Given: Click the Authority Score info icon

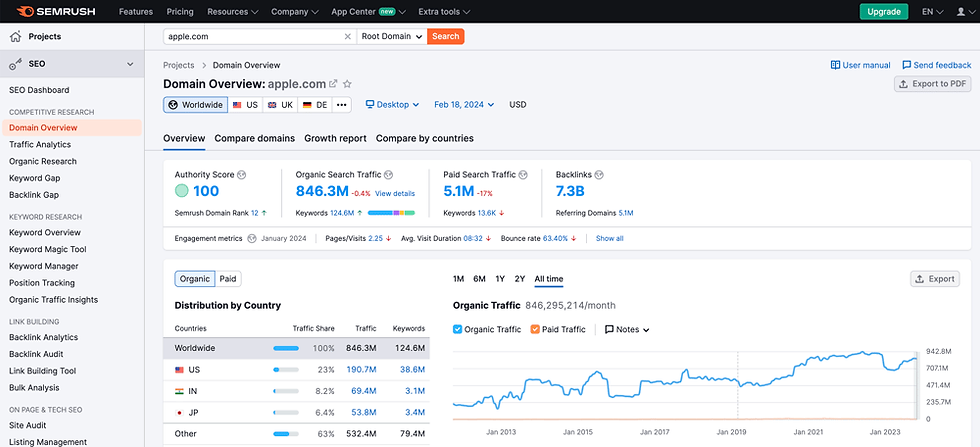Looking at the screenshot, I should pyautogui.click(x=242, y=175).
